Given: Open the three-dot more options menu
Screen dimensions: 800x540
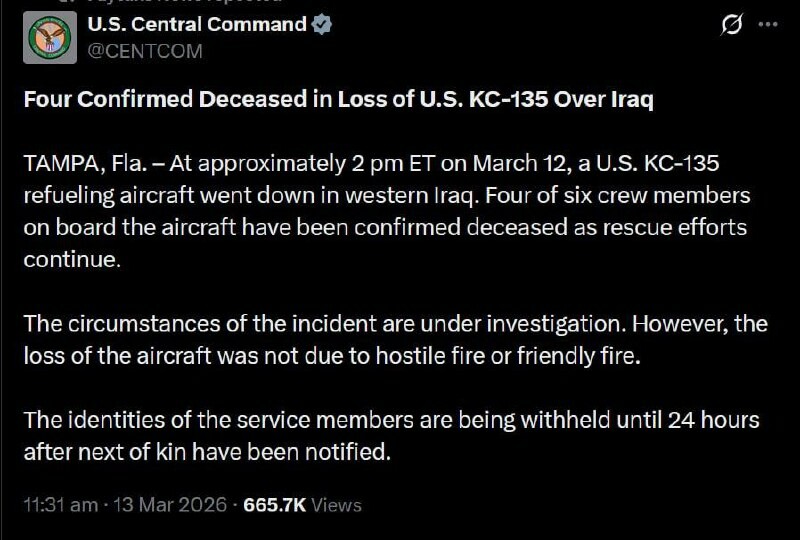Looking at the screenshot, I should pyautogui.click(x=769, y=26).
